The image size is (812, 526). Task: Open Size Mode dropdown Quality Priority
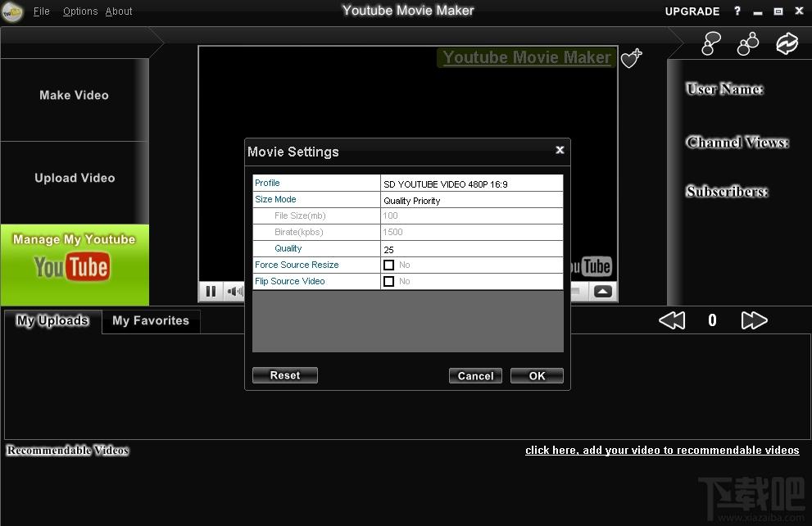click(x=472, y=201)
